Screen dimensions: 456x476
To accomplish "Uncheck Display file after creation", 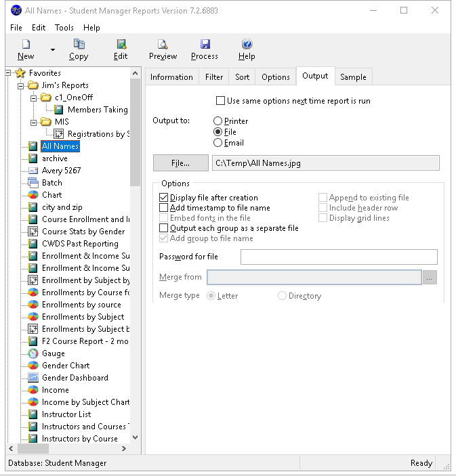I will point(163,197).
